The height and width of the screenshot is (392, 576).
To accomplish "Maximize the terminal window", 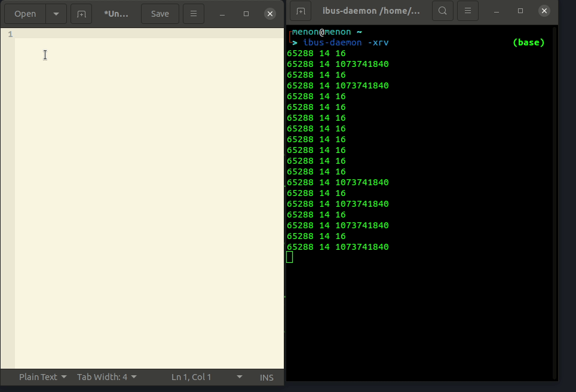I will [x=520, y=11].
